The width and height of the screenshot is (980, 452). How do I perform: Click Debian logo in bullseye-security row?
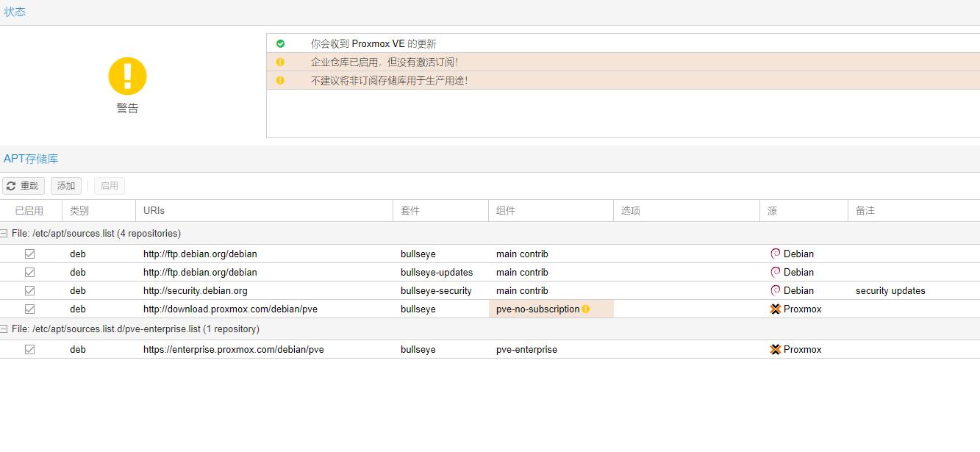click(x=776, y=290)
